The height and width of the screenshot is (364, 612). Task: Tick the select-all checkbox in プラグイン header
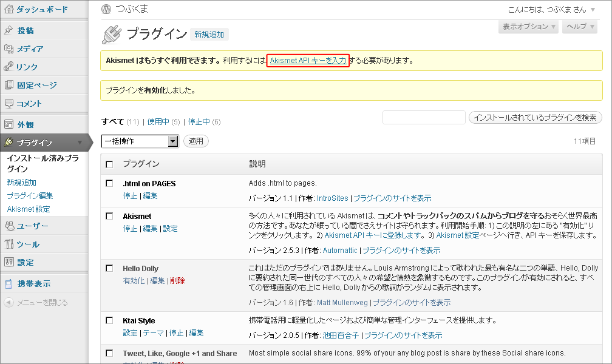point(109,164)
